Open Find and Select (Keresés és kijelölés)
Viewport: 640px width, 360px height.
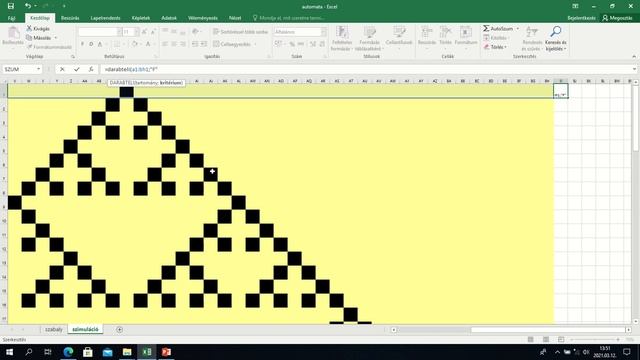click(x=556, y=38)
